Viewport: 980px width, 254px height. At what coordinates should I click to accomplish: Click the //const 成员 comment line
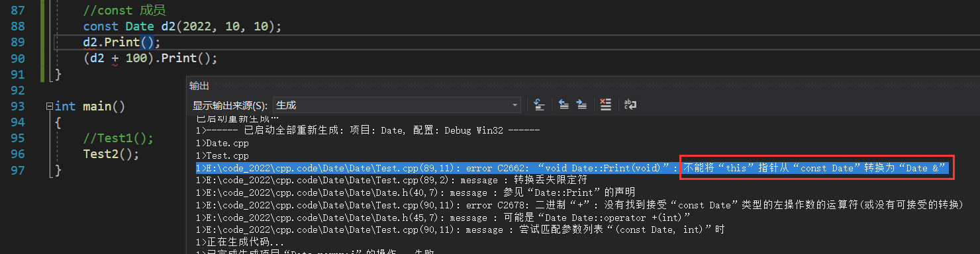point(124,11)
